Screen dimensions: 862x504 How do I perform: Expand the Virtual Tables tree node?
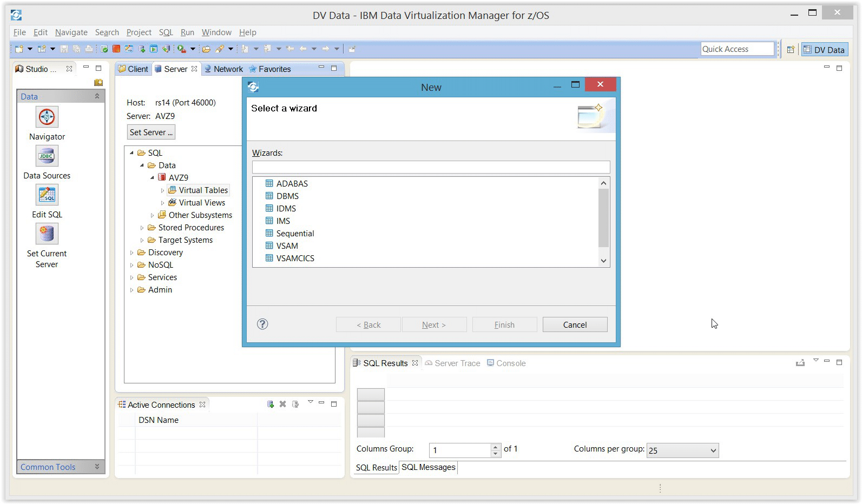pos(162,191)
